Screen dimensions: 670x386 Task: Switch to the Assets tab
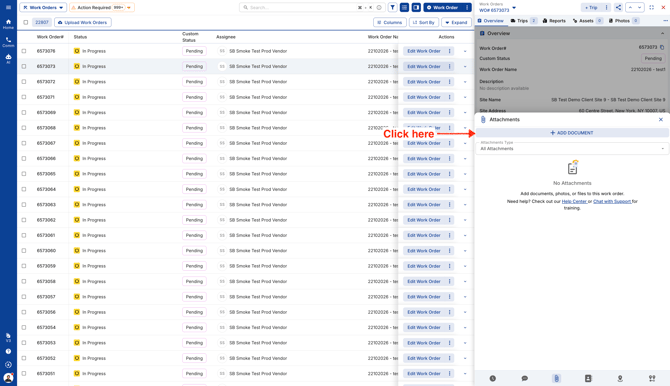(x=588, y=21)
